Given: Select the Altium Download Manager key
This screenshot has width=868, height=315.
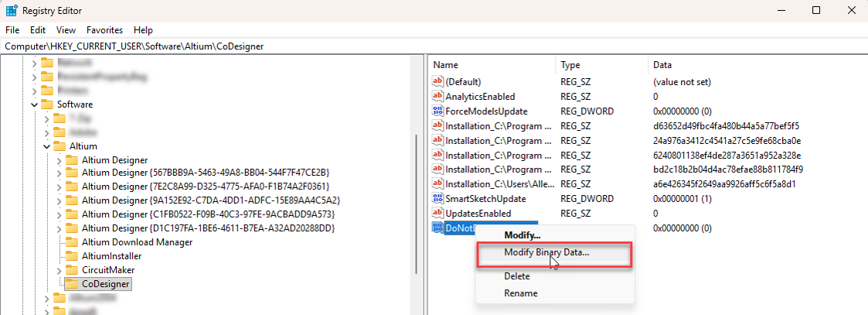Looking at the screenshot, I should [137, 242].
